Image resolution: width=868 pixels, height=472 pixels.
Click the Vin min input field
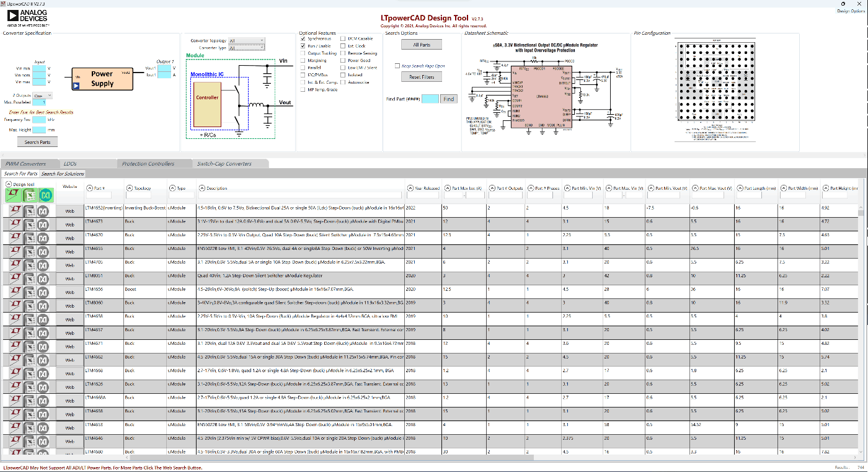point(39,67)
